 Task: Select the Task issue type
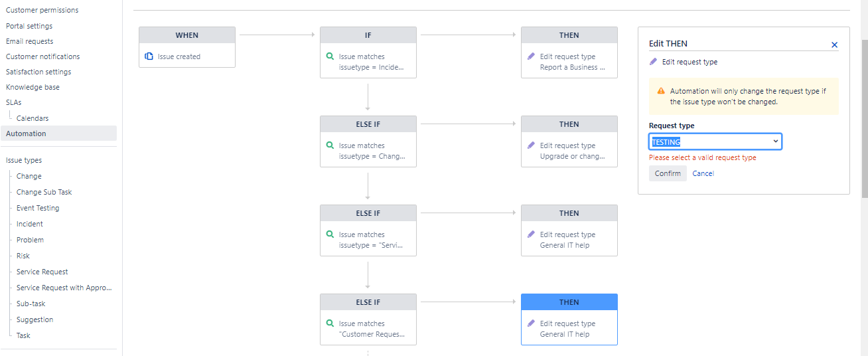pyautogui.click(x=23, y=335)
